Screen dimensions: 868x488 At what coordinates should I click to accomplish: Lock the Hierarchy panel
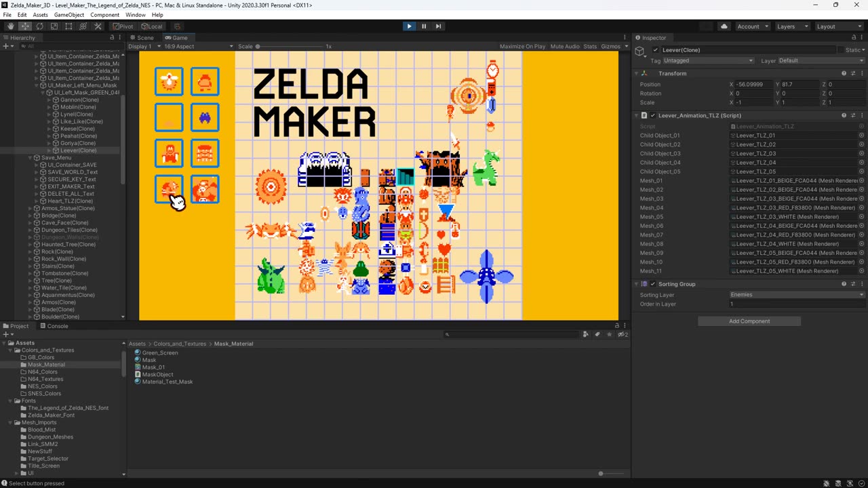tap(112, 38)
